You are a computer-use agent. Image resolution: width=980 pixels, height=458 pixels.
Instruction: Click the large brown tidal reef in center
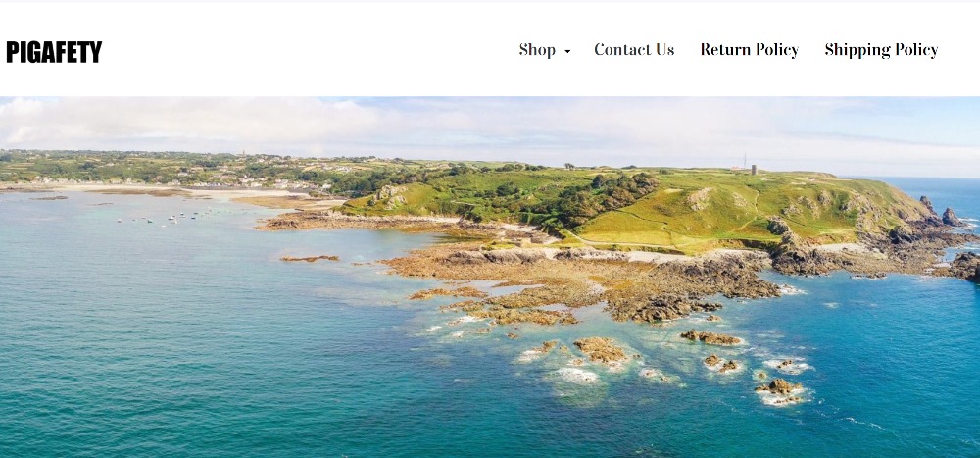(x=581, y=281)
